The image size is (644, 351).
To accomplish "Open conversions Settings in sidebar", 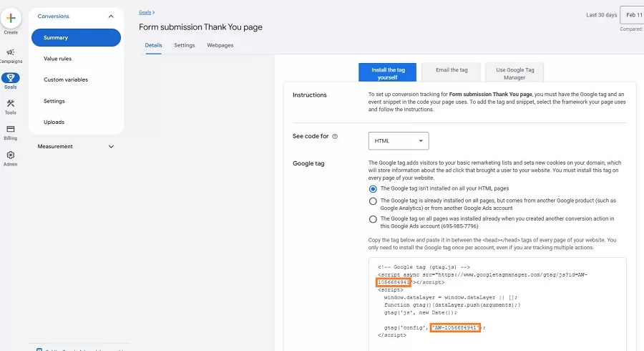I will [x=54, y=101].
